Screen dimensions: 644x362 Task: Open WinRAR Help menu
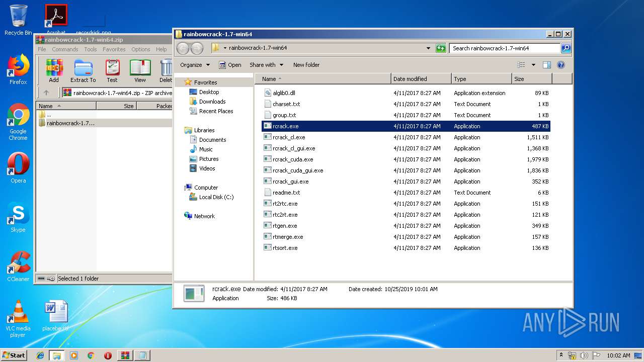[162, 49]
